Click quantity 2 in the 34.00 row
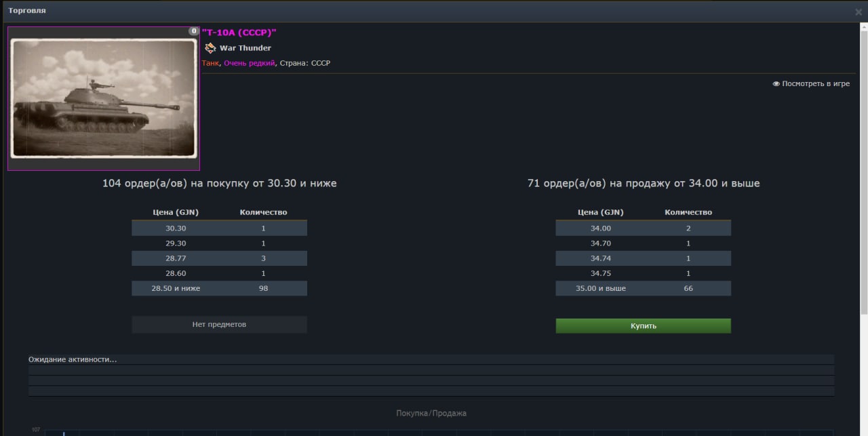Image resolution: width=868 pixels, height=436 pixels. coord(688,229)
